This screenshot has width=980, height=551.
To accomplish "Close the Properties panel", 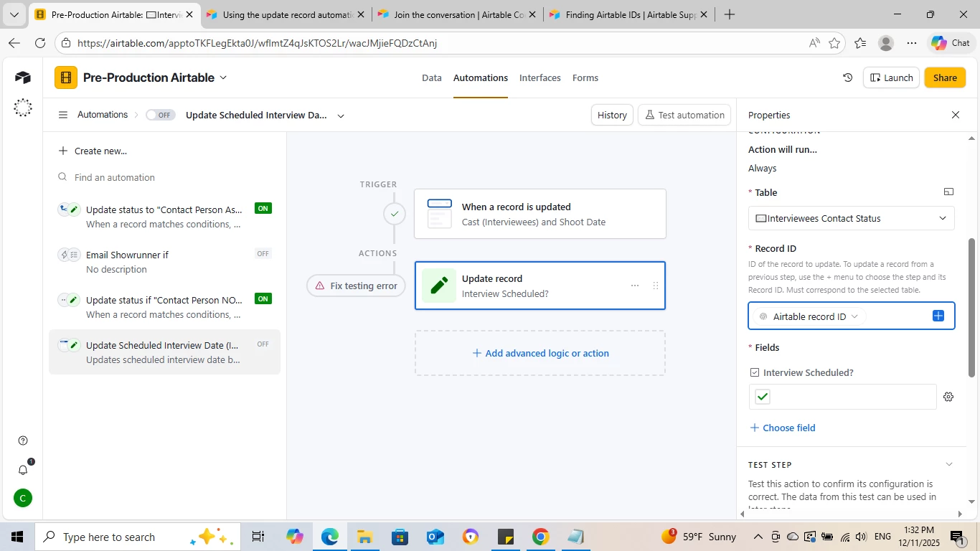I will click(x=956, y=115).
